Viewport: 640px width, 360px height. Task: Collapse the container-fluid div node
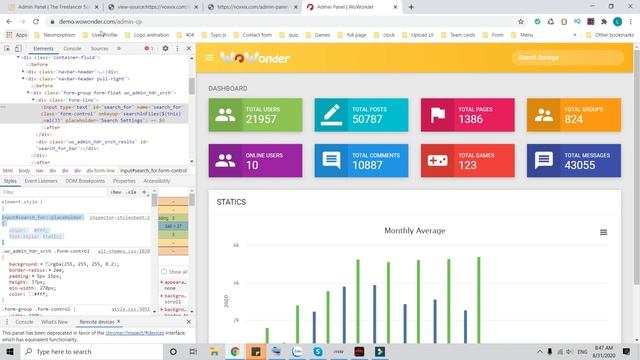click(x=18, y=58)
